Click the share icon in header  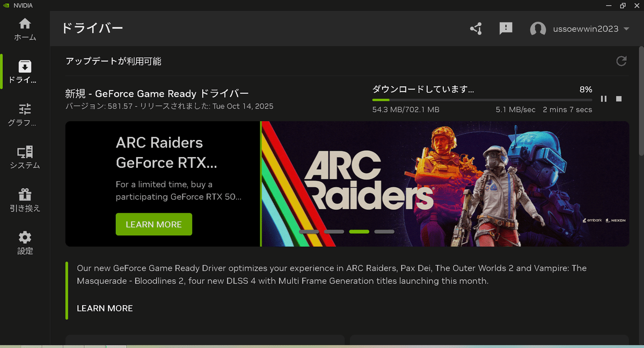475,29
